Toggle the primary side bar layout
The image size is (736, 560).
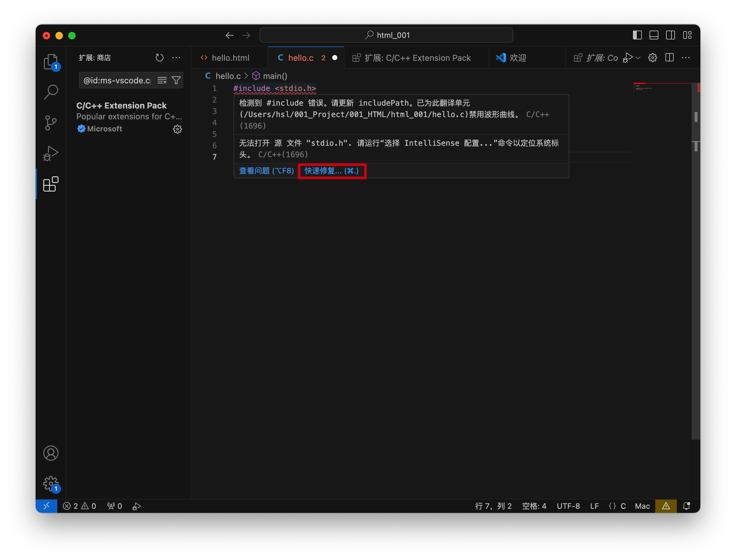click(x=637, y=35)
